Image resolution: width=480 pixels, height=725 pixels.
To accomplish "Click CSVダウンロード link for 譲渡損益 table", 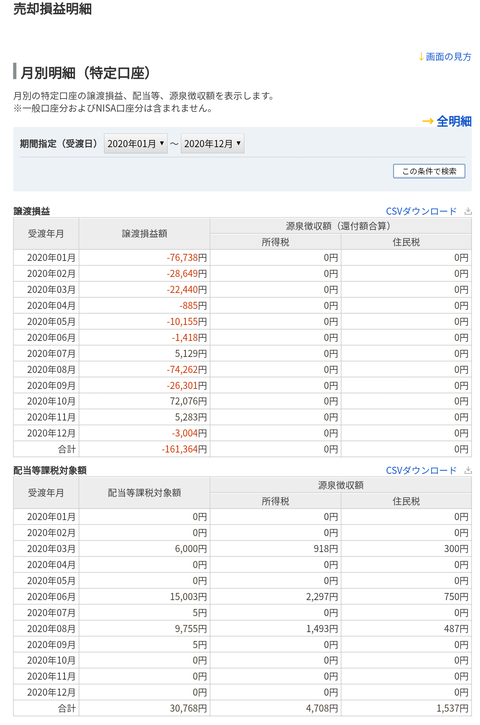I will pyautogui.click(x=421, y=211).
